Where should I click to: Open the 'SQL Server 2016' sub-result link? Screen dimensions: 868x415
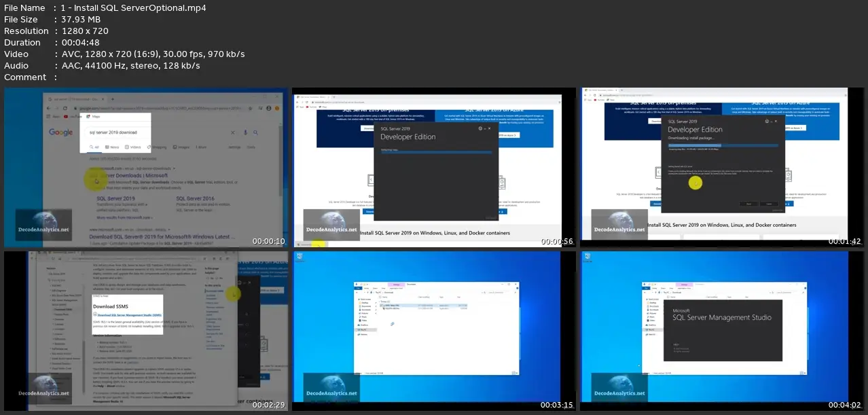coord(195,198)
